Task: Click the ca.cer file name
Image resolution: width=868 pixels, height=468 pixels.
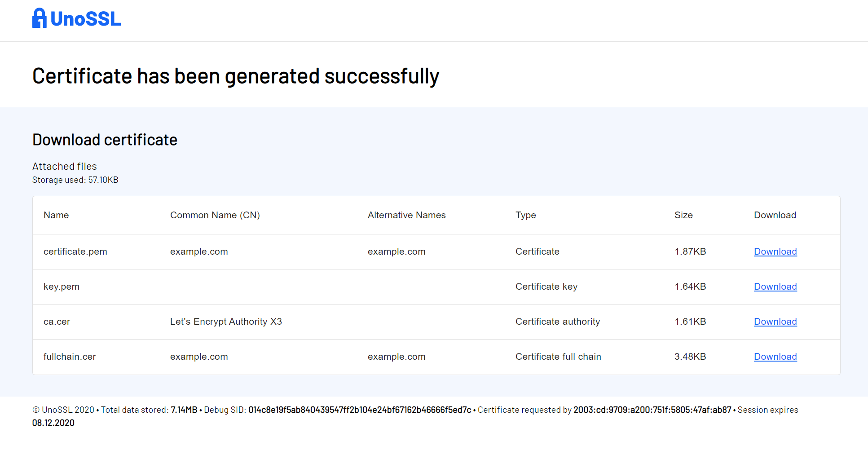Action: (57, 322)
